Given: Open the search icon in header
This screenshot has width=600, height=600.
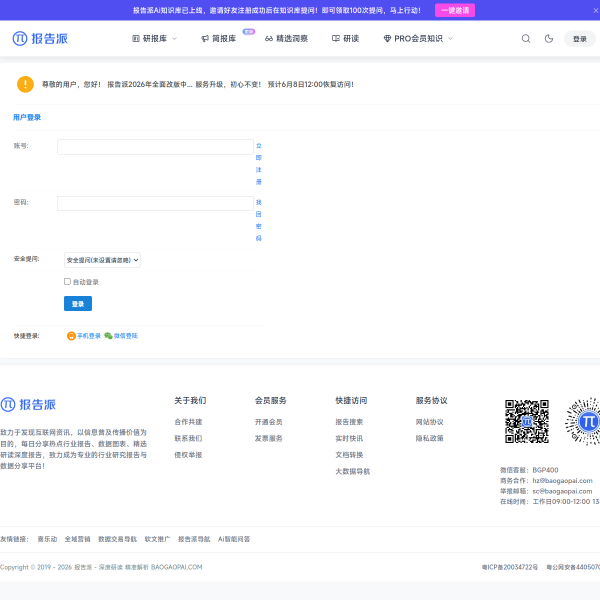Looking at the screenshot, I should (526, 39).
